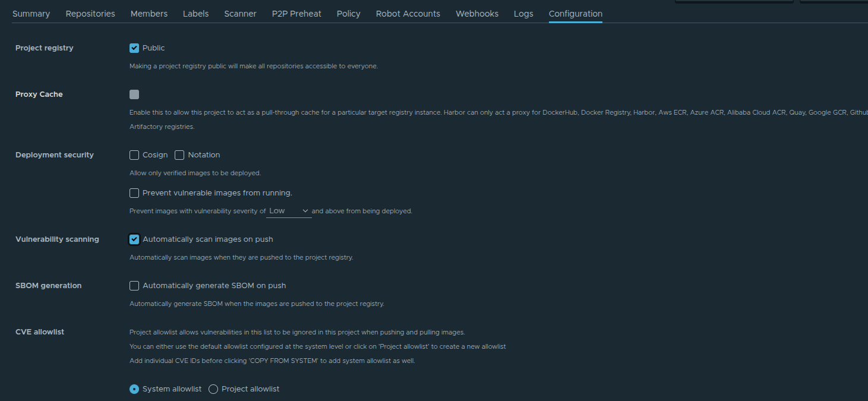Switch to the Members tab
The image size is (868, 401).
[x=149, y=13]
